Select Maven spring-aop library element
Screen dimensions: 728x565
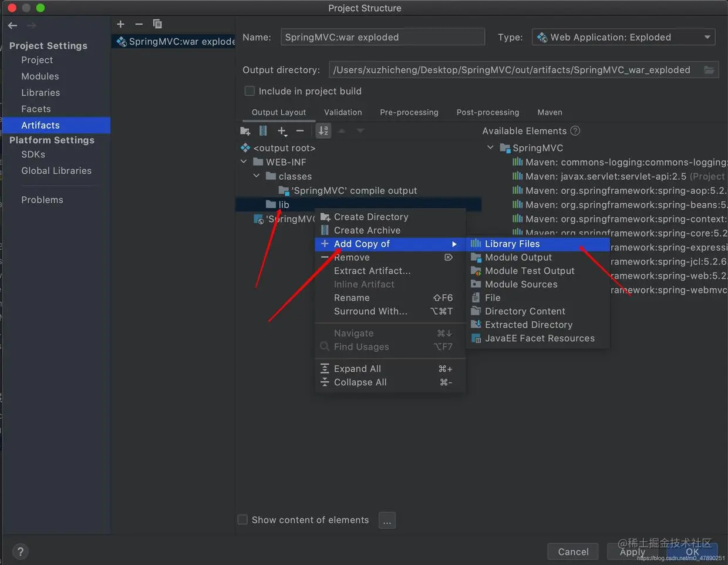(x=620, y=190)
